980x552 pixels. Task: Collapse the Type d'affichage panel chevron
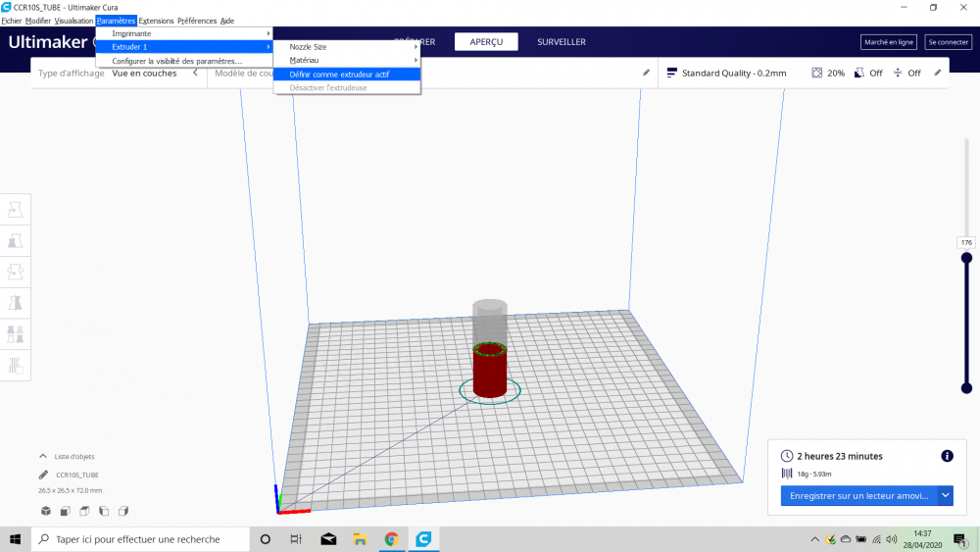click(195, 73)
